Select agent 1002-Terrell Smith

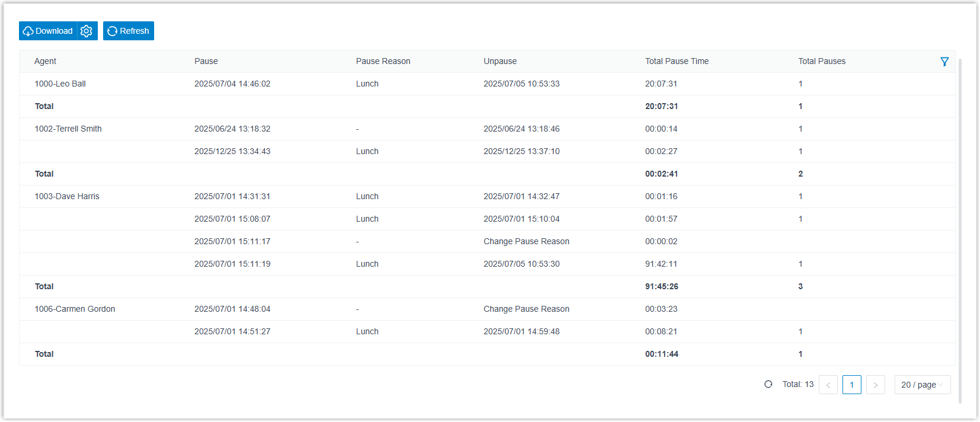68,129
